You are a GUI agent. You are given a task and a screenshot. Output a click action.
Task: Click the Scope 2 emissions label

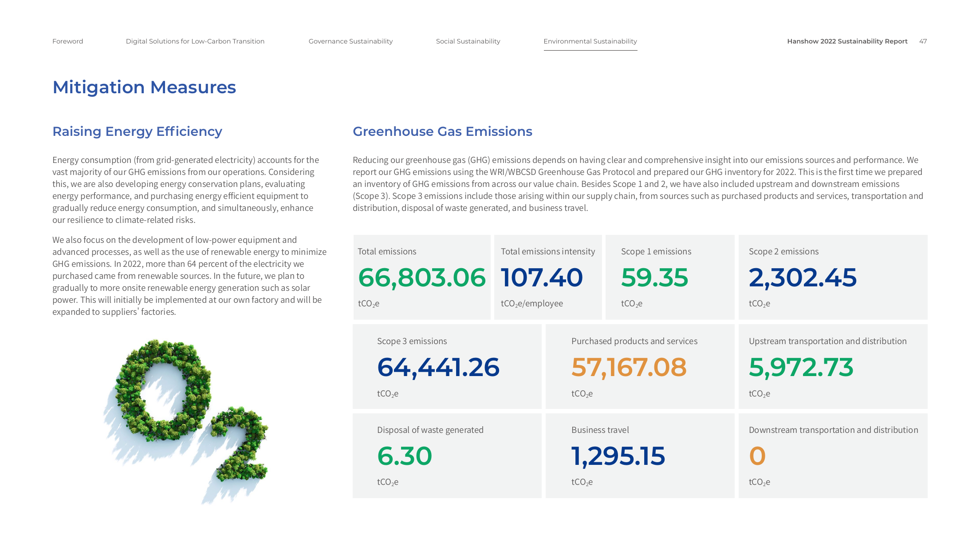click(784, 251)
